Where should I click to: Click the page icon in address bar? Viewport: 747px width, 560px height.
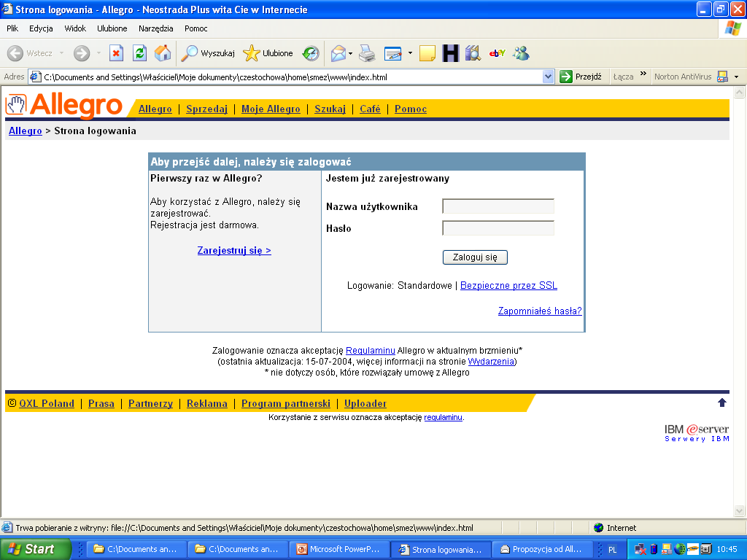36,77
